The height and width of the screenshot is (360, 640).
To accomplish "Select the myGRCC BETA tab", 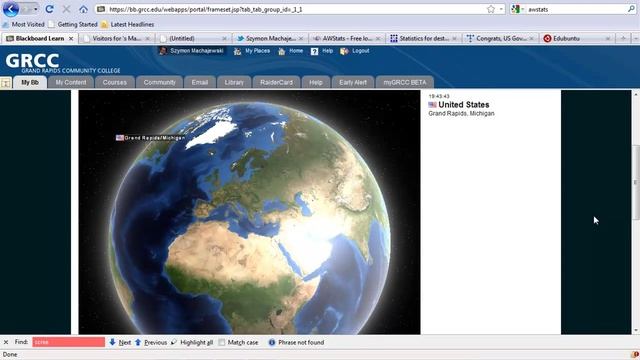I will 405,82.
